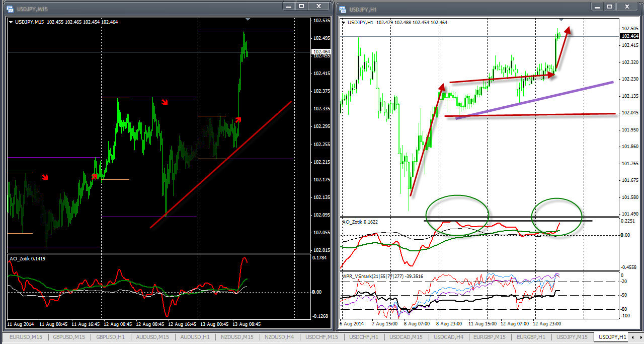Click the USDJPY,H1 window chart icon
Viewport: 644px width, 344px height.
(x=343, y=9)
